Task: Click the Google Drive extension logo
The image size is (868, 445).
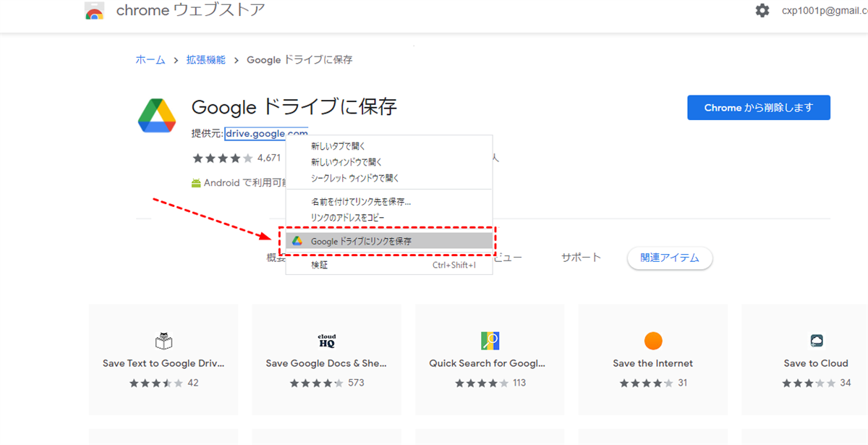Action: (157, 115)
